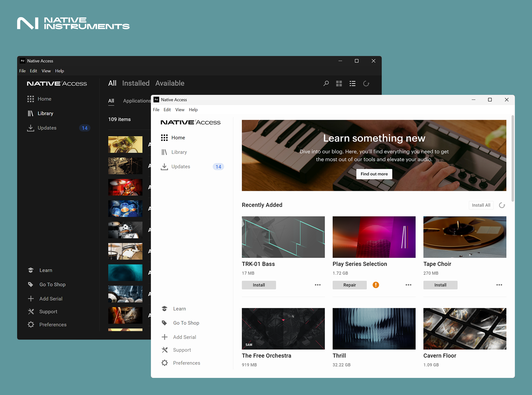
Task: Click Add Serial plus icon in light window
Action: (165, 337)
